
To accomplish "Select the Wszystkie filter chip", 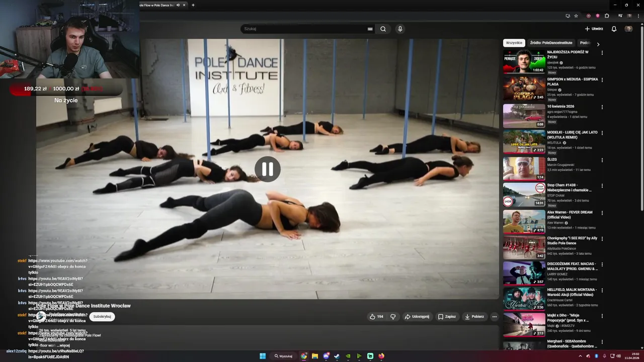I will (514, 43).
